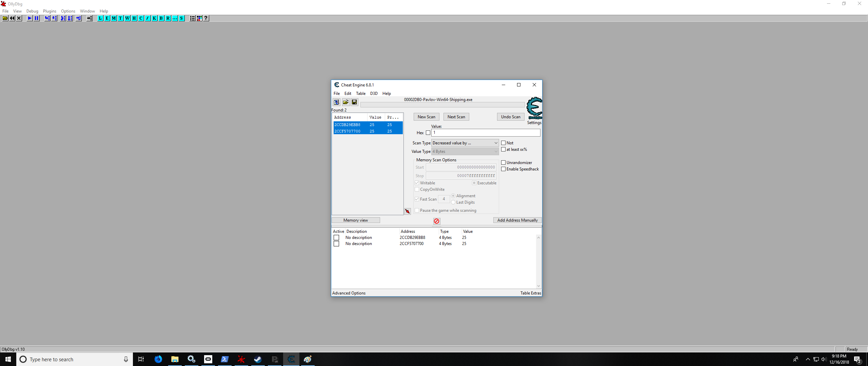The image size is (868, 366).
Task: Click the OllyDbg Trace over icon
Action: (x=70, y=18)
